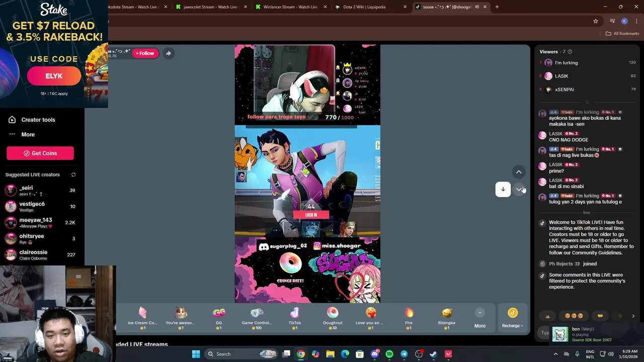Image resolution: width=644 pixels, height=362 pixels.
Task: Send the TikTok gift
Action: click(295, 319)
